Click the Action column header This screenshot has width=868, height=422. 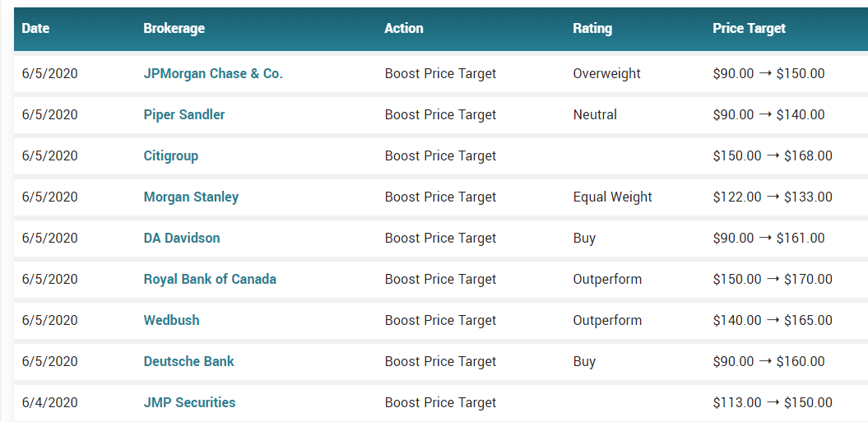click(x=403, y=28)
